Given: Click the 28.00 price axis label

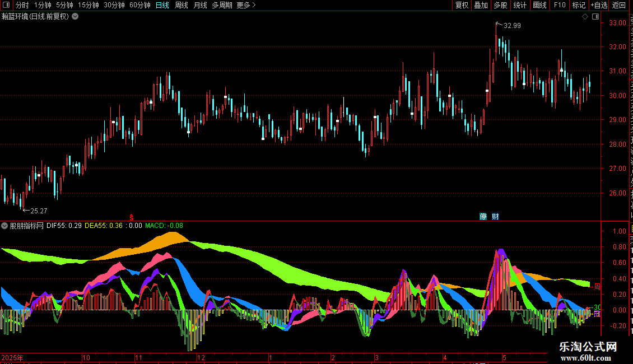Looking at the screenshot, I should [x=618, y=144].
